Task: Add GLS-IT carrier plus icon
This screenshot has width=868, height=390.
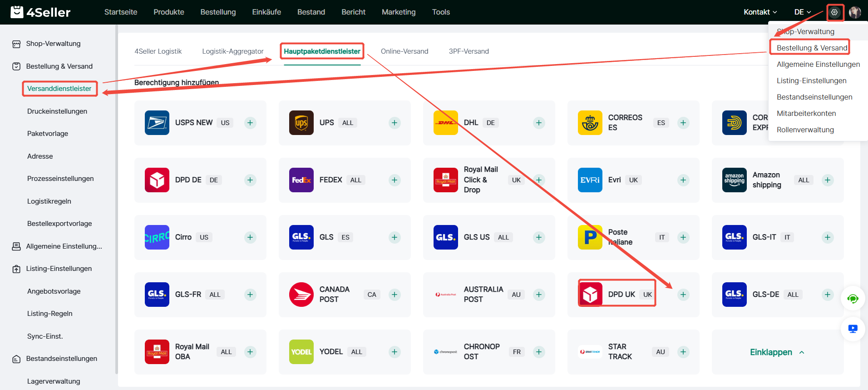Action: (828, 237)
